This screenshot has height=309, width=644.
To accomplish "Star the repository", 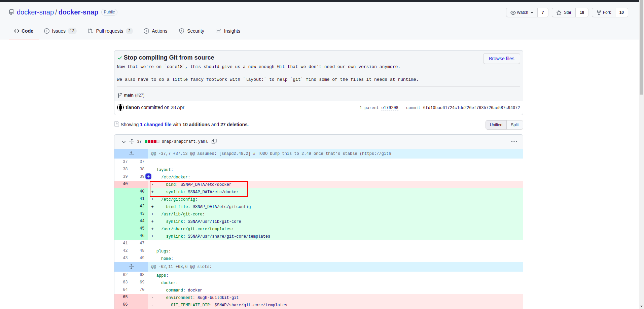I will 564,12.
